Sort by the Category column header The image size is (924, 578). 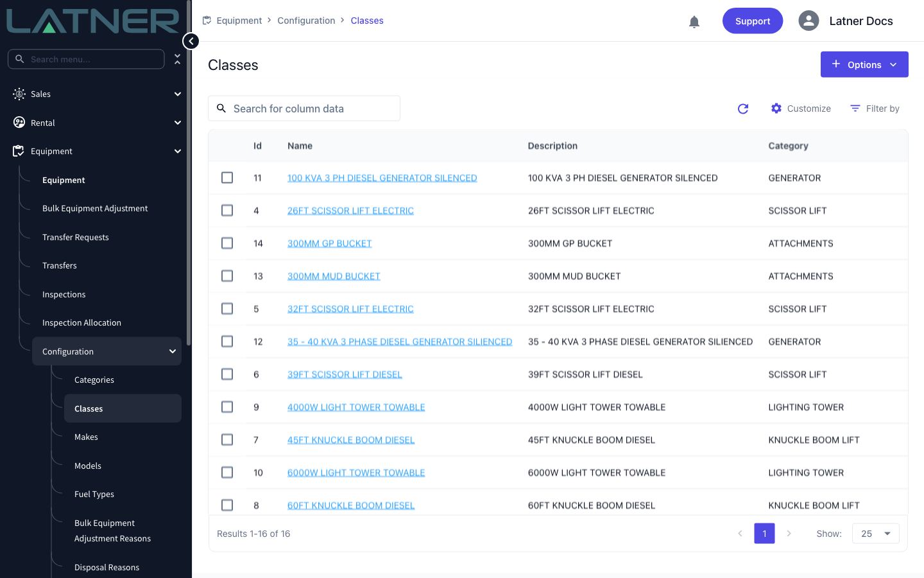(788, 146)
